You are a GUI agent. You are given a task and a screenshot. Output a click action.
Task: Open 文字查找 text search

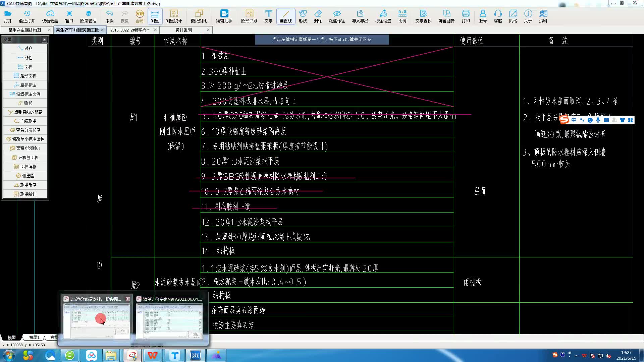[x=423, y=16]
